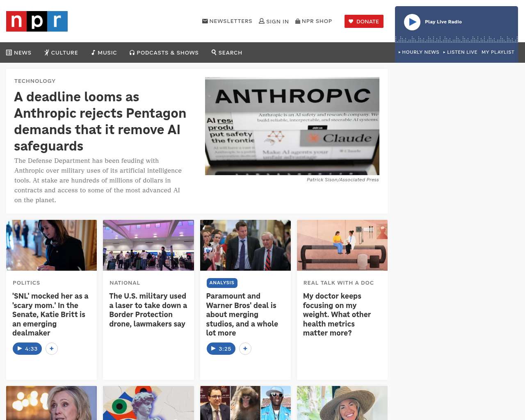Viewport: 525px width, 420px height.
Task: Click the NPR Shop bag icon
Action: pyautogui.click(x=298, y=21)
